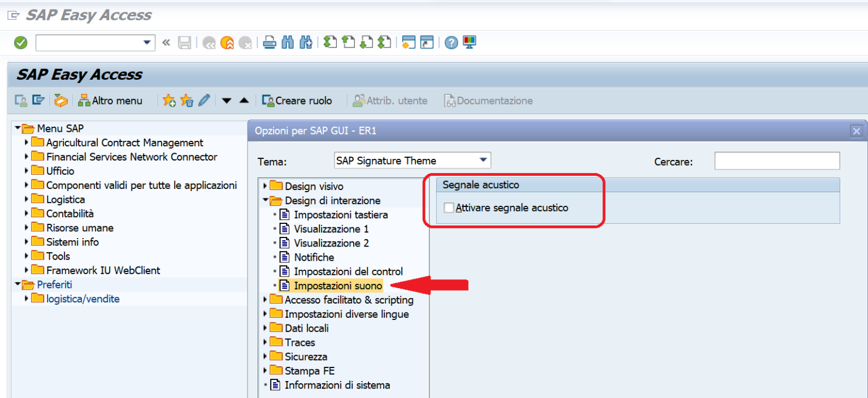Click the Creare ruolo button

296,101
